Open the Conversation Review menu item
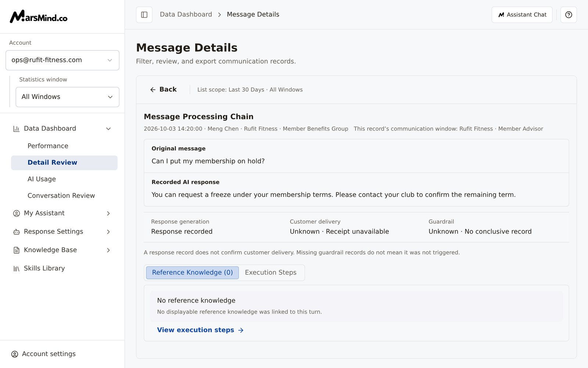The height and width of the screenshot is (368, 588). tap(64, 196)
